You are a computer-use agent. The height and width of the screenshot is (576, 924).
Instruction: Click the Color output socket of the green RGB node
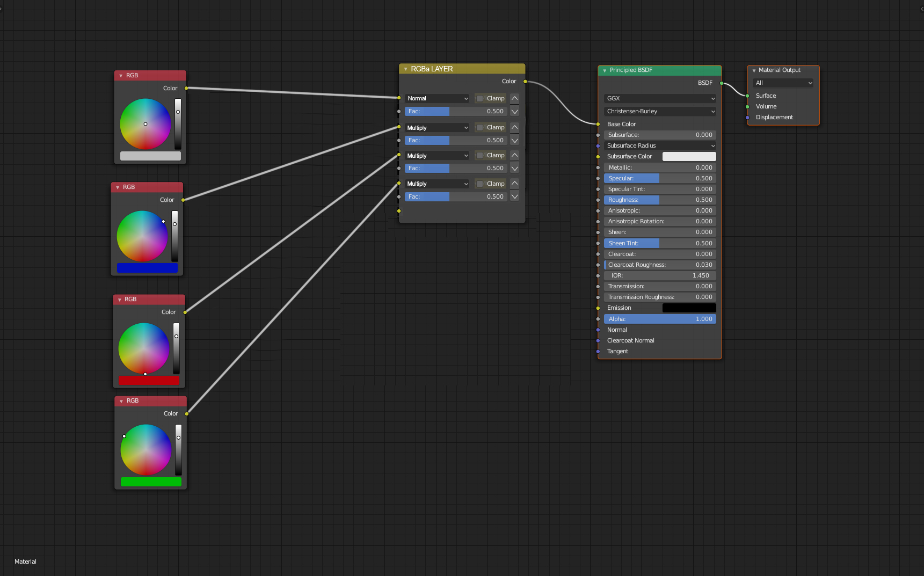click(187, 414)
